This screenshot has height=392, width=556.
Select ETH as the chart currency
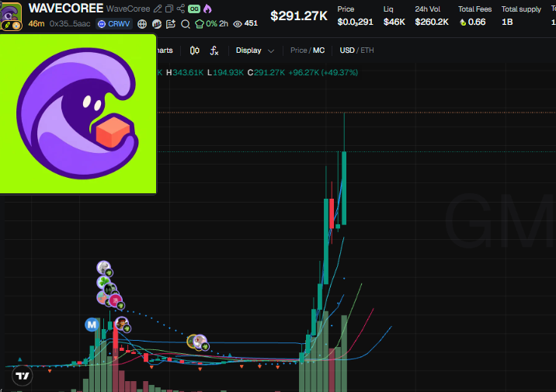pyautogui.click(x=367, y=50)
